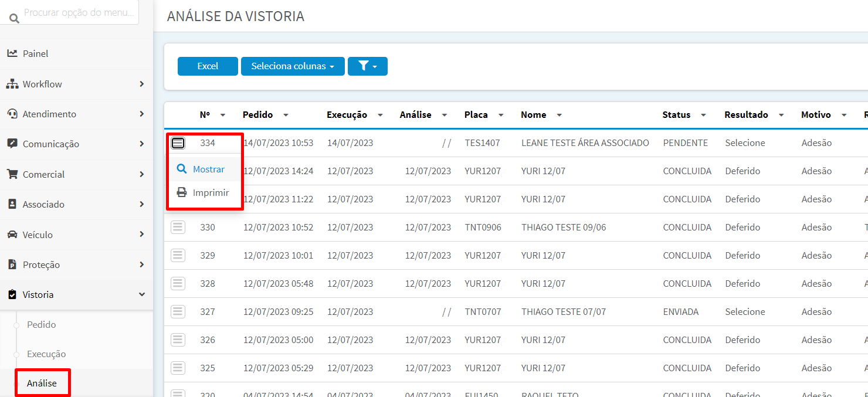Click the Vistoria clipboard icon
The width and height of the screenshot is (868, 397).
[12, 294]
